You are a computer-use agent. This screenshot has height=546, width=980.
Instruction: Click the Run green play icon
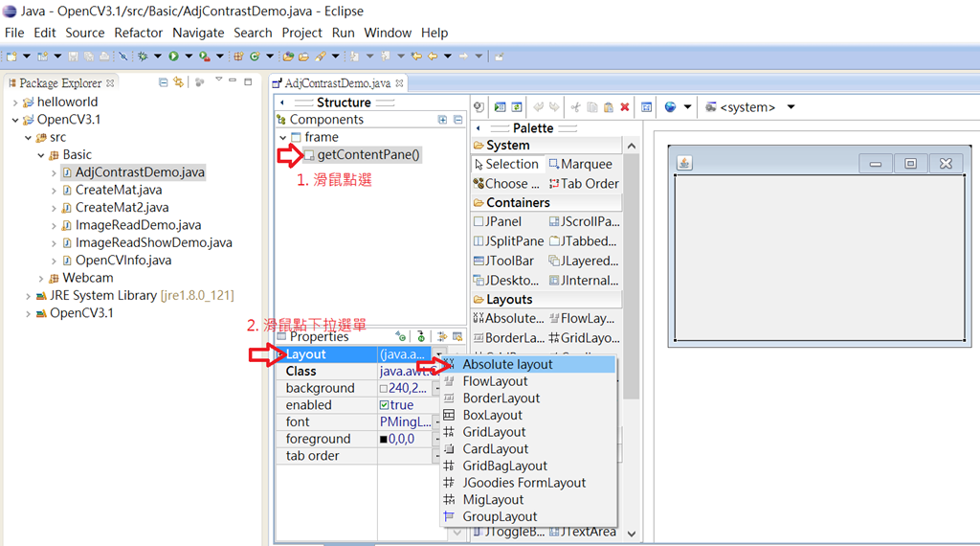pos(174,57)
